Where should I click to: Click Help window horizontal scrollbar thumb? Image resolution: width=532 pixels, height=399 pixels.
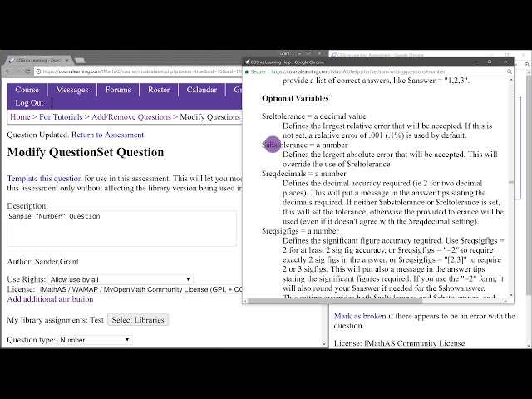coord(335,301)
